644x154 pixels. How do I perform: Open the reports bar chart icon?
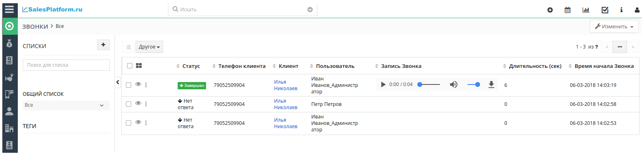(x=586, y=10)
